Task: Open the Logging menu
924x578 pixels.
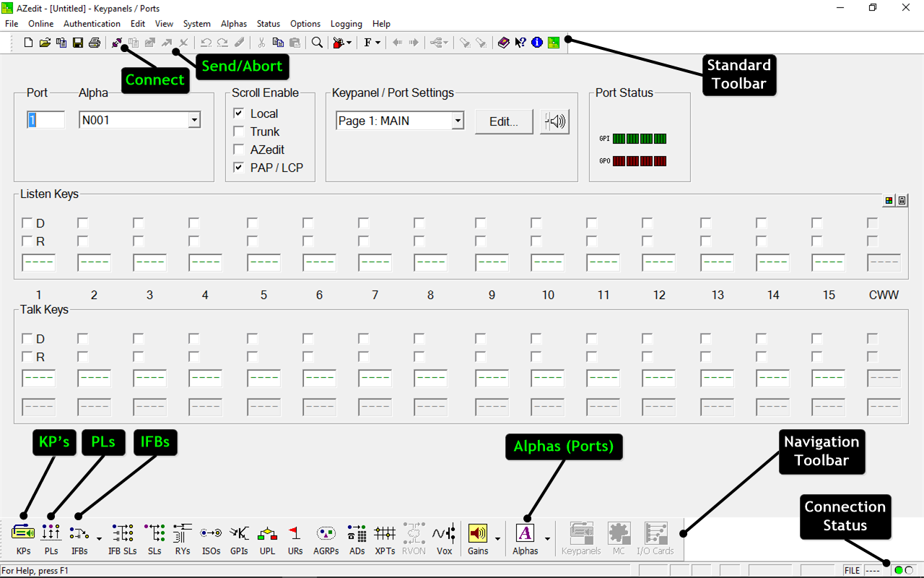Action: [x=346, y=24]
